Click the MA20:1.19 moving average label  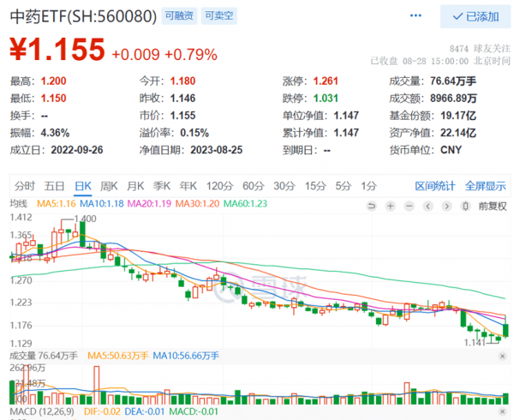(149, 204)
